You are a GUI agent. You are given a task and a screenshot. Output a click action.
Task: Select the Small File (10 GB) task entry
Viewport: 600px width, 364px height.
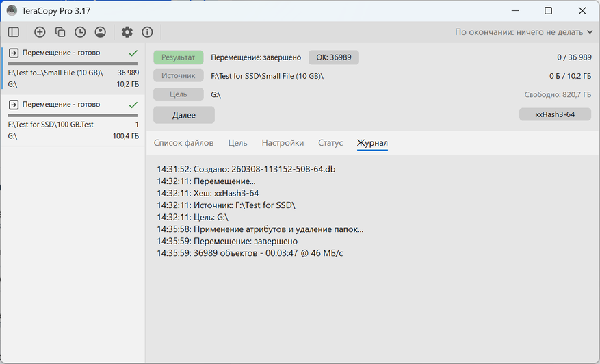[73, 68]
